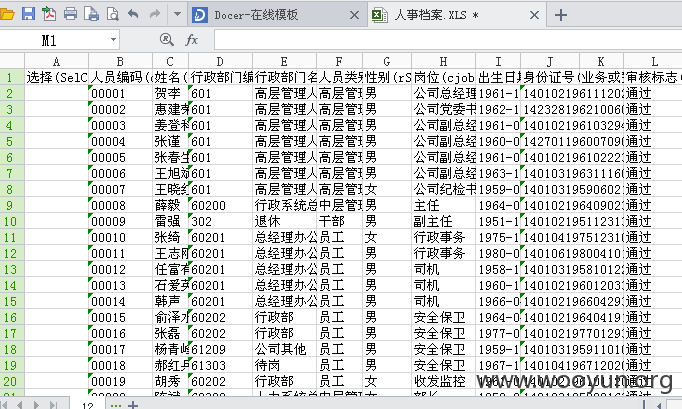Click cell 公司其他 in row 18
The height and width of the screenshot is (409, 682).
pyautogui.click(x=284, y=349)
